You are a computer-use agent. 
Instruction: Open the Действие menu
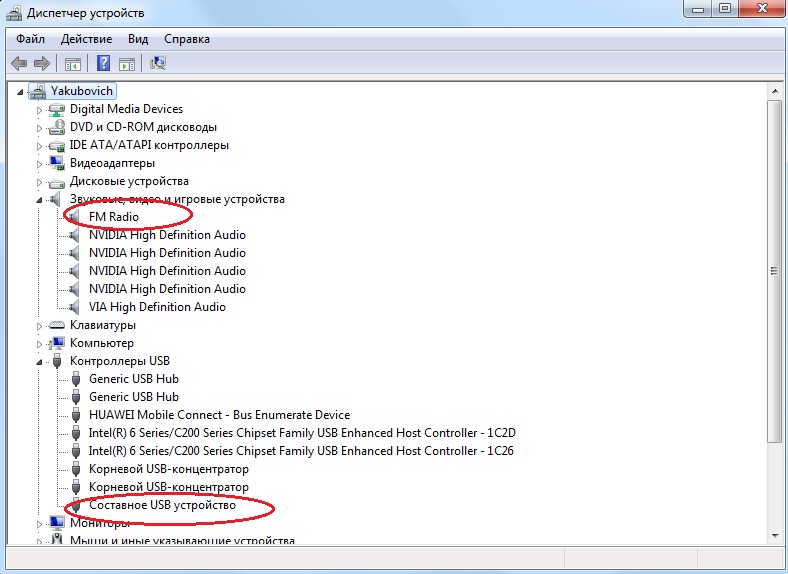coord(86,39)
